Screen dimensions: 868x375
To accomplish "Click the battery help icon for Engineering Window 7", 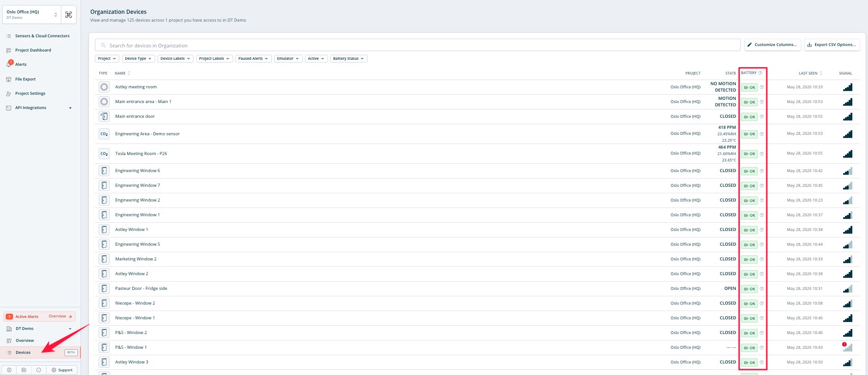I will 762,185.
